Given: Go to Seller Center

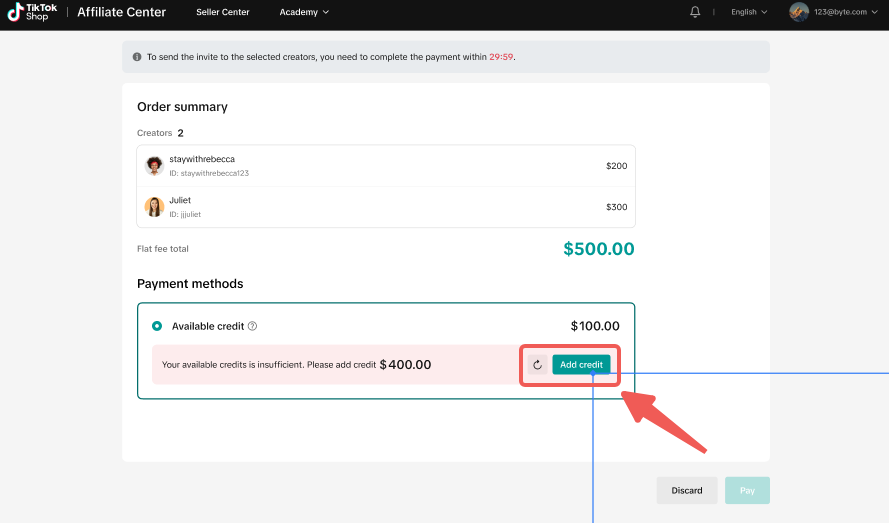Looking at the screenshot, I should coord(223,12).
